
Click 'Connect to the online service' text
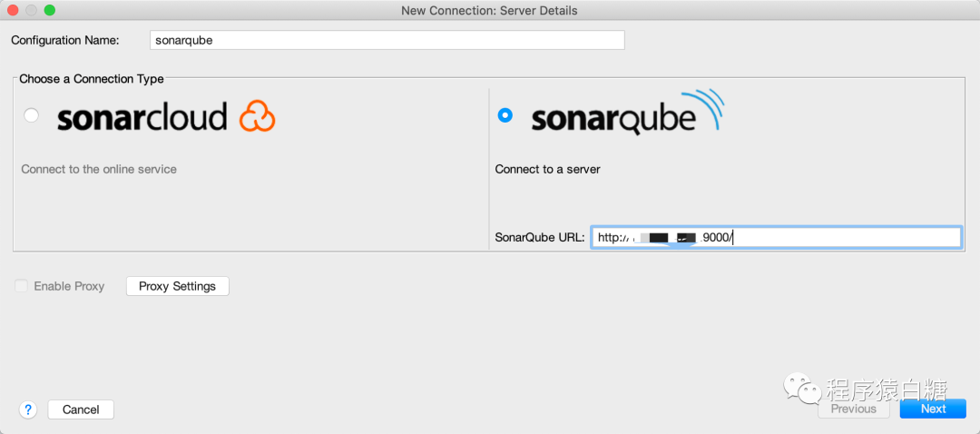99,169
